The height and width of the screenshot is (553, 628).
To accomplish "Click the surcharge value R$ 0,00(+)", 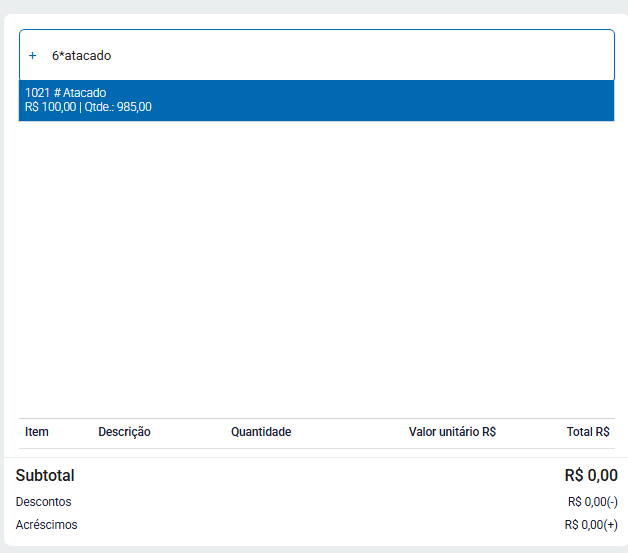I will tap(589, 525).
